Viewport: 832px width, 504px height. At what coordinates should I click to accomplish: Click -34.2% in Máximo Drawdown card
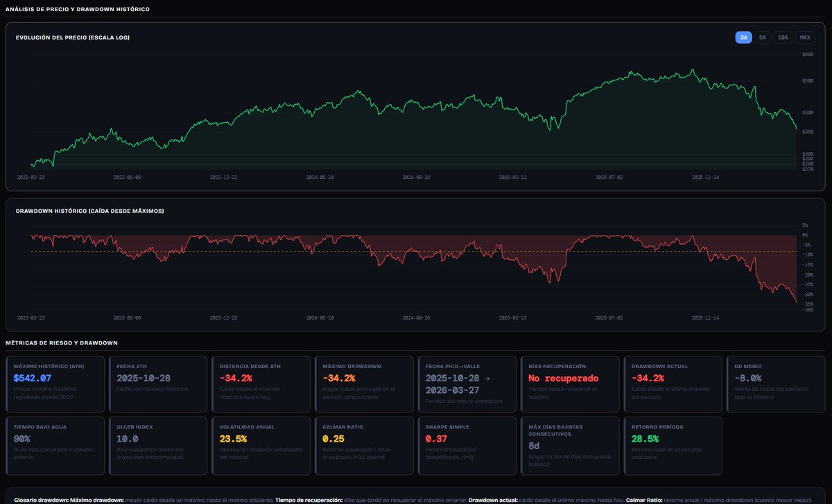338,378
